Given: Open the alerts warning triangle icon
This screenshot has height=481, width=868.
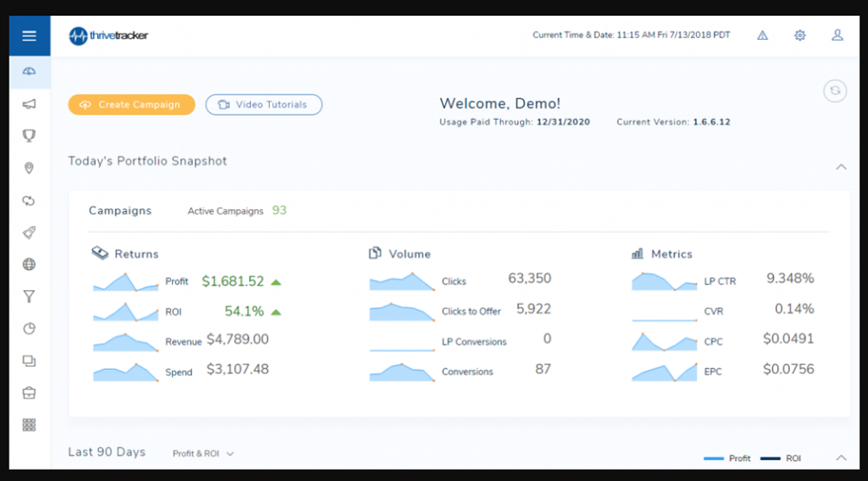Looking at the screenshot, I should click(762, 36).
